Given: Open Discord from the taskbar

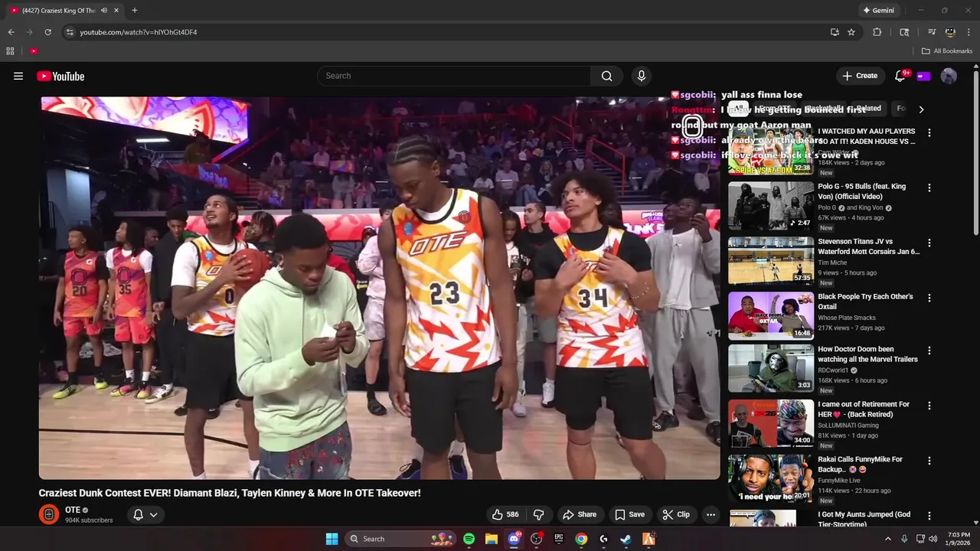Looking at the screenshot, I should [x=514, y=539].
